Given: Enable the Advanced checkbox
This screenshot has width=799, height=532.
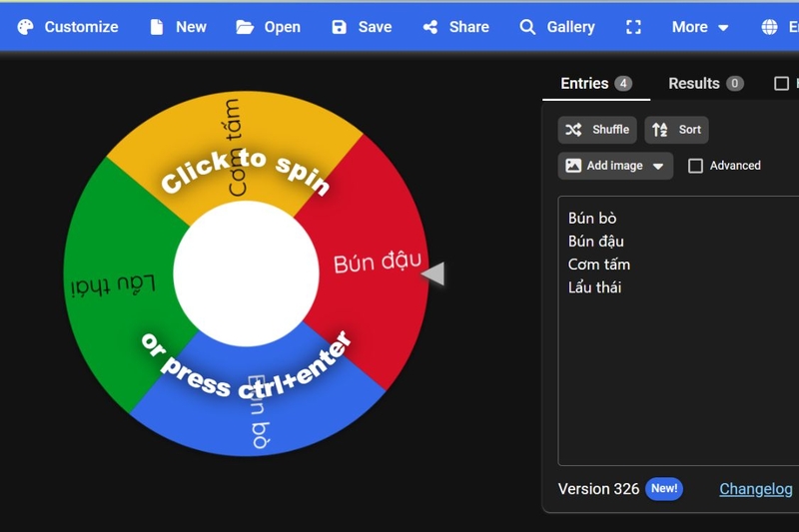Looking at the screenshot, I should [x=695, y=166].
